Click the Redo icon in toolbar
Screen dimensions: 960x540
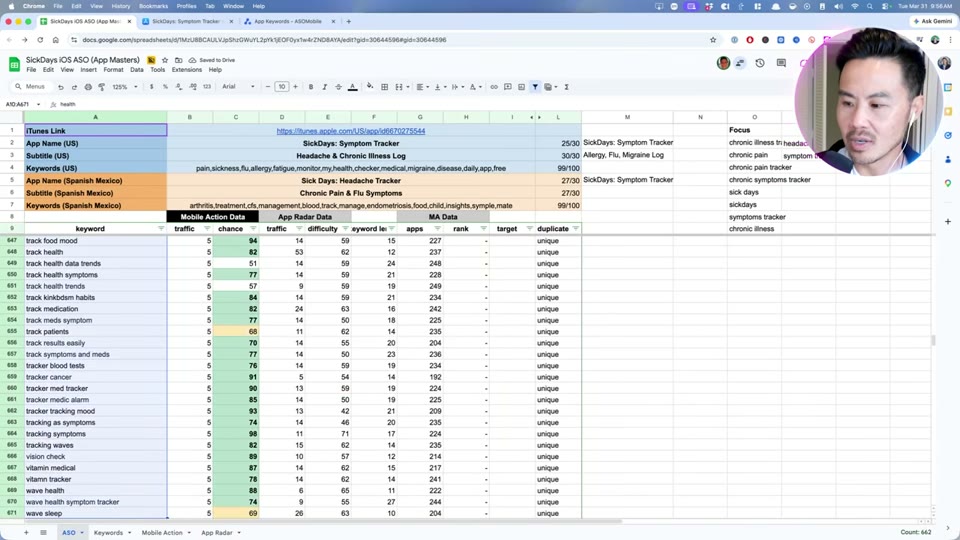tap(74, 87)
